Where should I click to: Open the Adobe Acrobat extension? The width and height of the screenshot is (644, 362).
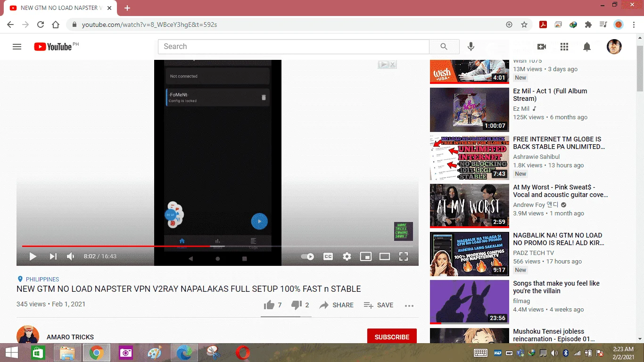543,25
